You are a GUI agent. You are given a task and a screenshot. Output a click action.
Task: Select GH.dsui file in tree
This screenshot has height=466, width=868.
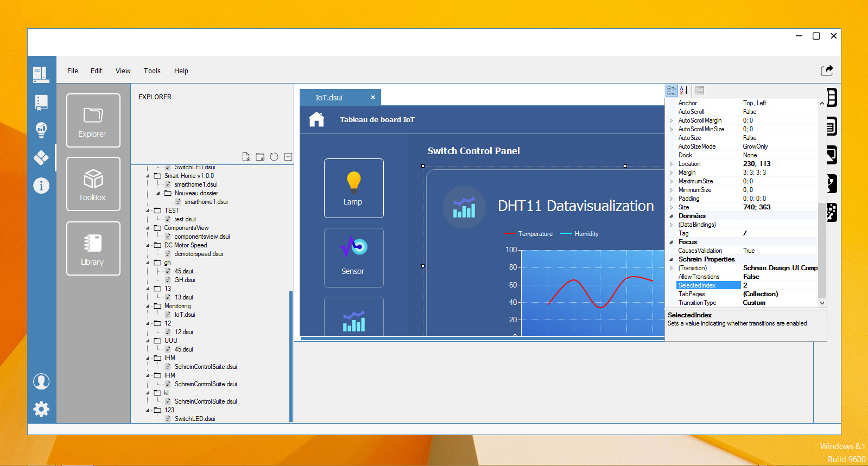(185, 280)
